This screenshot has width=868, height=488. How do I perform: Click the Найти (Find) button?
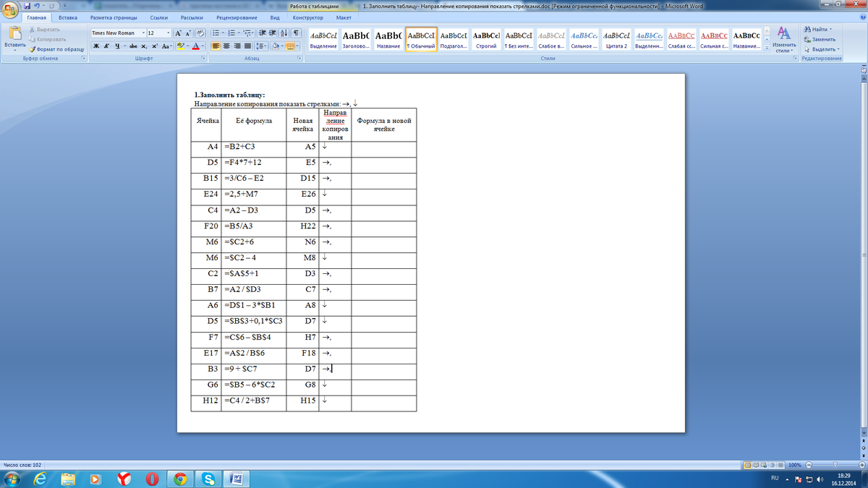pyautogui.click(x=818, y=29)
